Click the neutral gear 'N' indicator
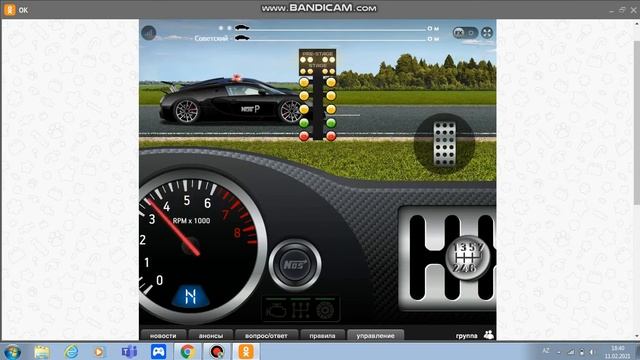The height and width of the screenshot is (360, 640). [x=190, y=296]
